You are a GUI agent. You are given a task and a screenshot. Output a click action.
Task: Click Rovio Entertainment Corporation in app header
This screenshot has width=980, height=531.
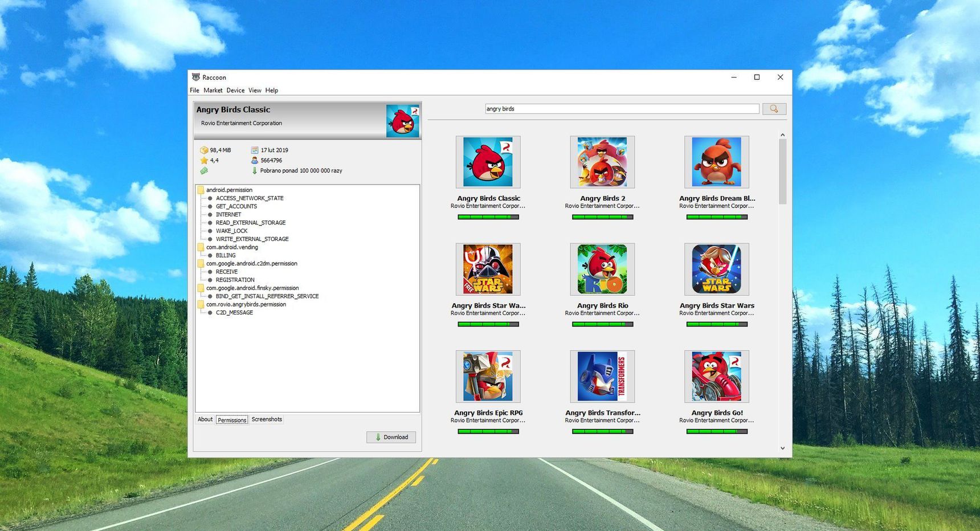[242, 123]
